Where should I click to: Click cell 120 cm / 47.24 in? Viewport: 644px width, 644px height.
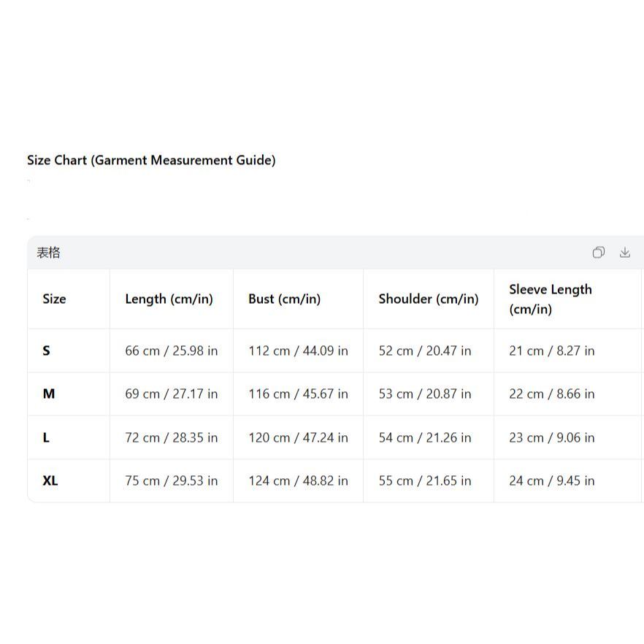point(298,437)
